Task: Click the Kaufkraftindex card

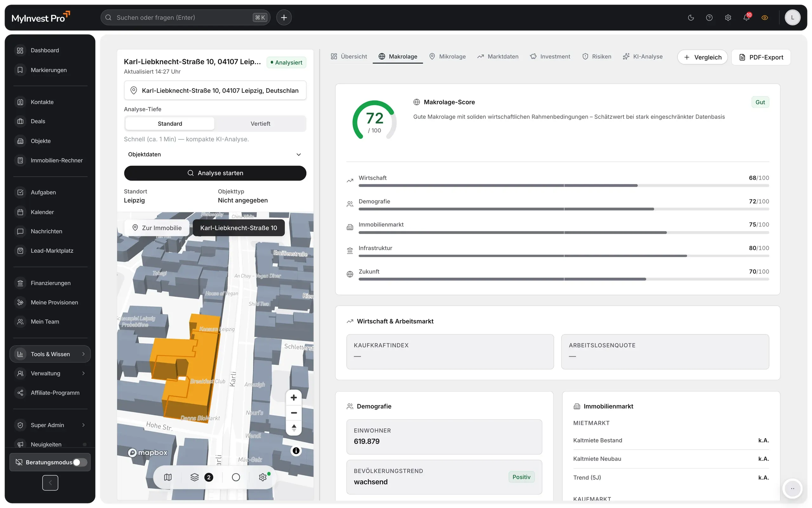Action: tap(450, 351)
